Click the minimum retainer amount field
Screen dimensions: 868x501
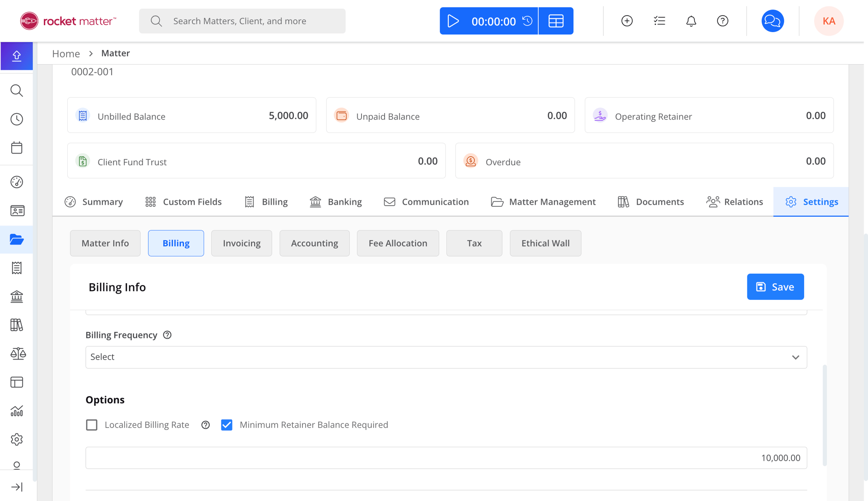coord(446,458)
